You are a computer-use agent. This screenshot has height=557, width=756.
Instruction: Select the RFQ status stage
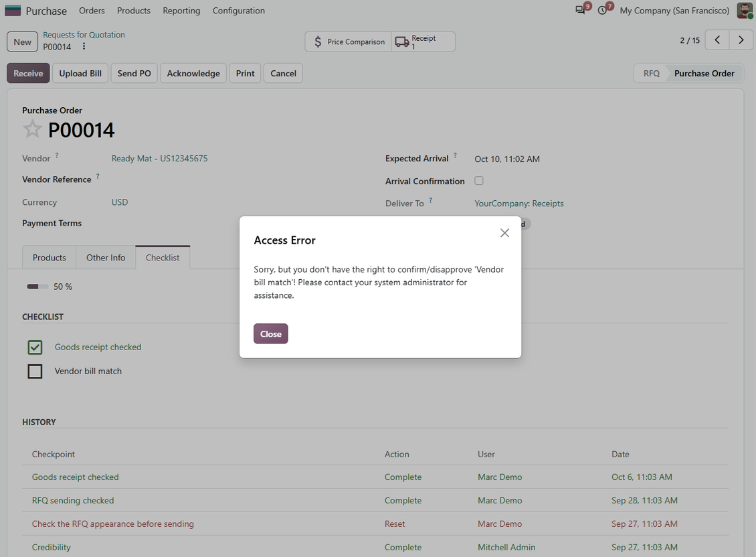click(651, 74)
